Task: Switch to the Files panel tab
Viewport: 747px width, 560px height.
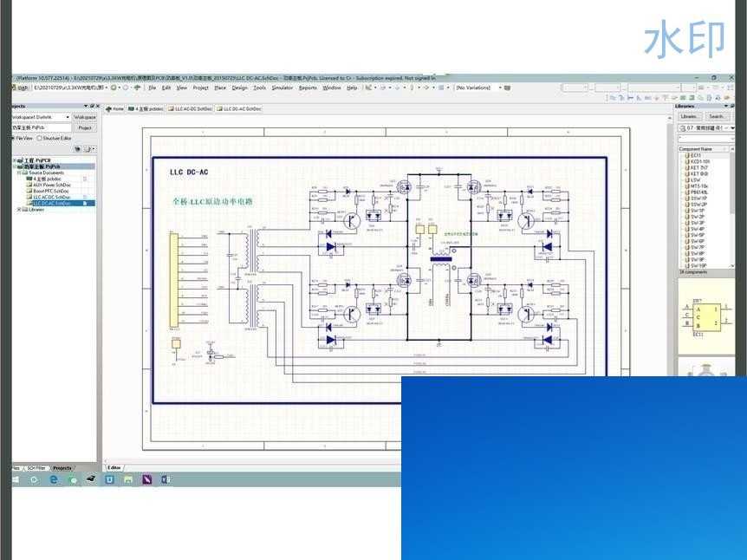Action: (x=16, y=468)
